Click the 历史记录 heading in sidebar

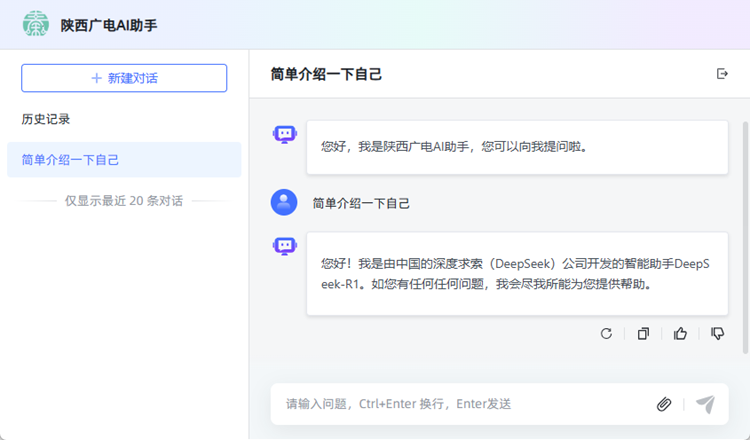click(x=46, y=119)
